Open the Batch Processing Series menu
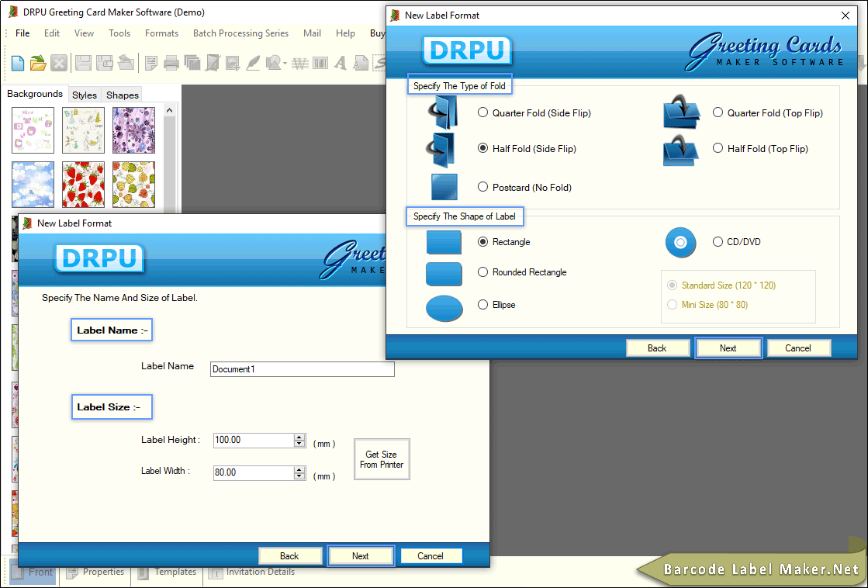 (x=240, y=33)
